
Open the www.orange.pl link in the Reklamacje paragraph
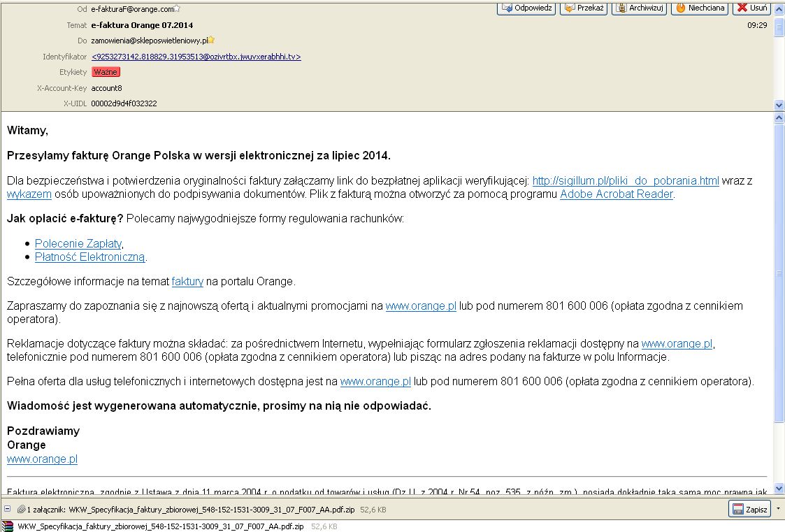677,343
